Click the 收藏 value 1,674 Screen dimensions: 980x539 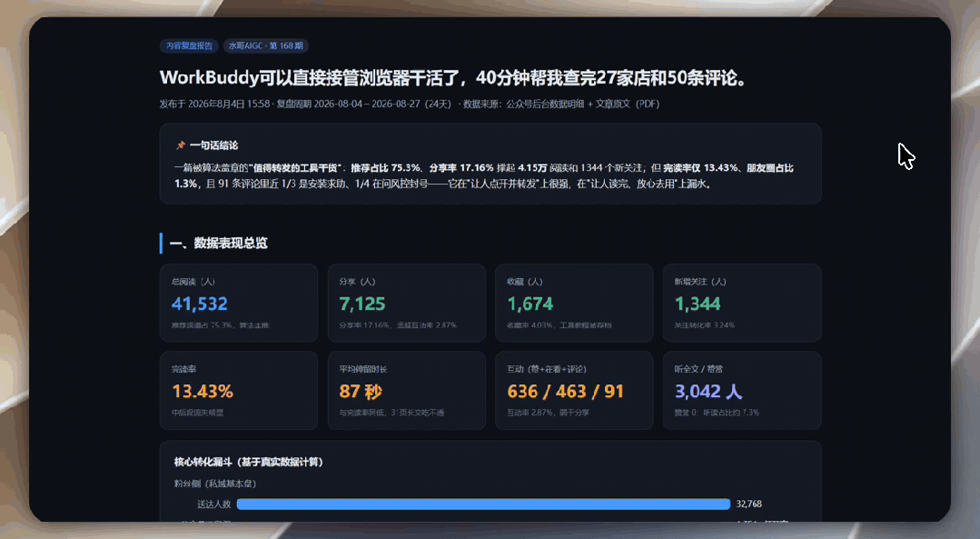pos(530,304)
